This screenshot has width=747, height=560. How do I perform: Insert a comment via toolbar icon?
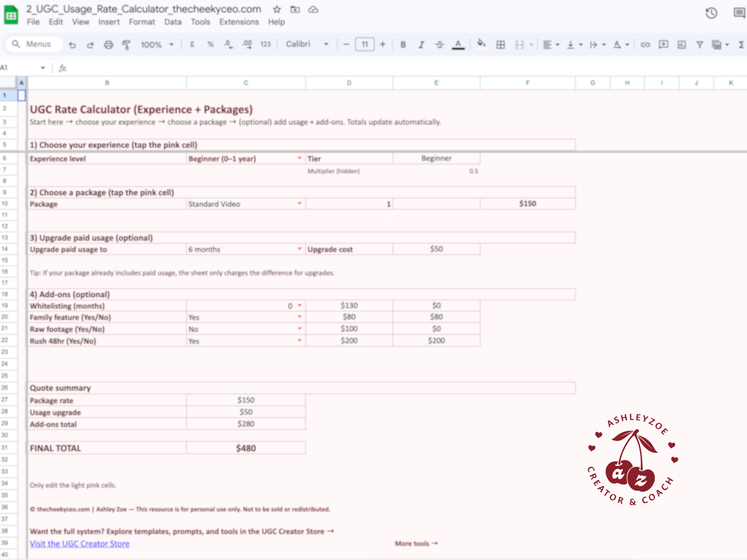[x=663, y=45]
